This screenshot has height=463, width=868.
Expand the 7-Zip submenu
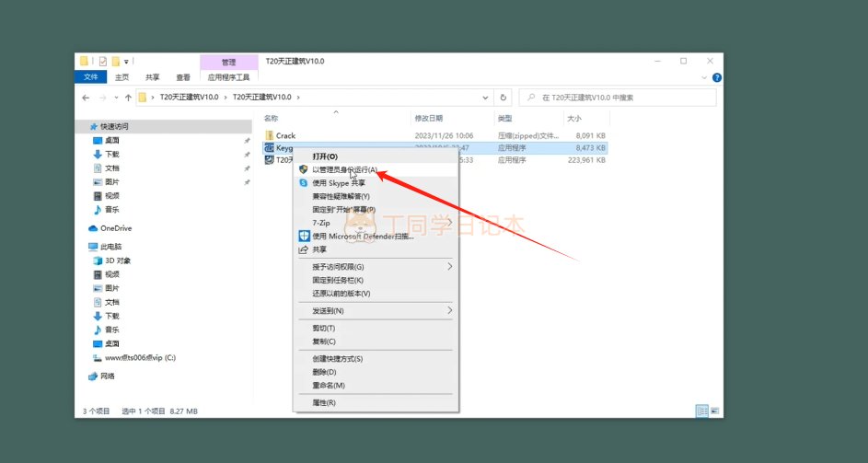point(450,223)
